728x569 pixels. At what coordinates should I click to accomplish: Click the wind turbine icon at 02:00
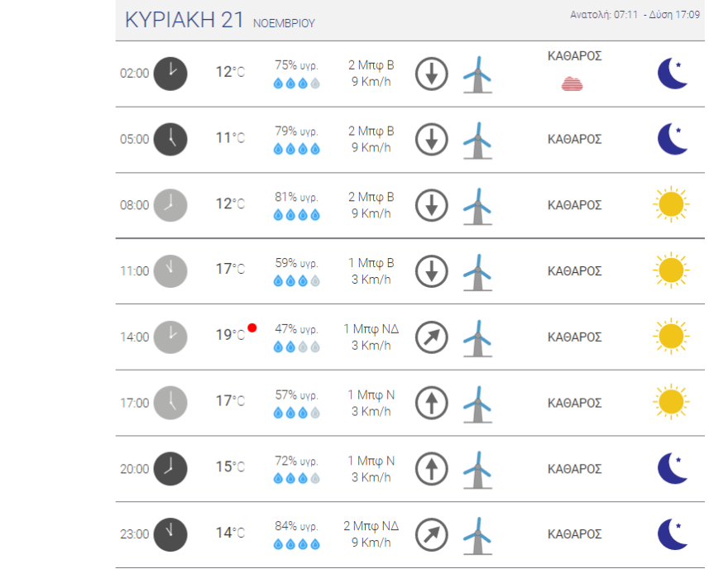[477, 74]
